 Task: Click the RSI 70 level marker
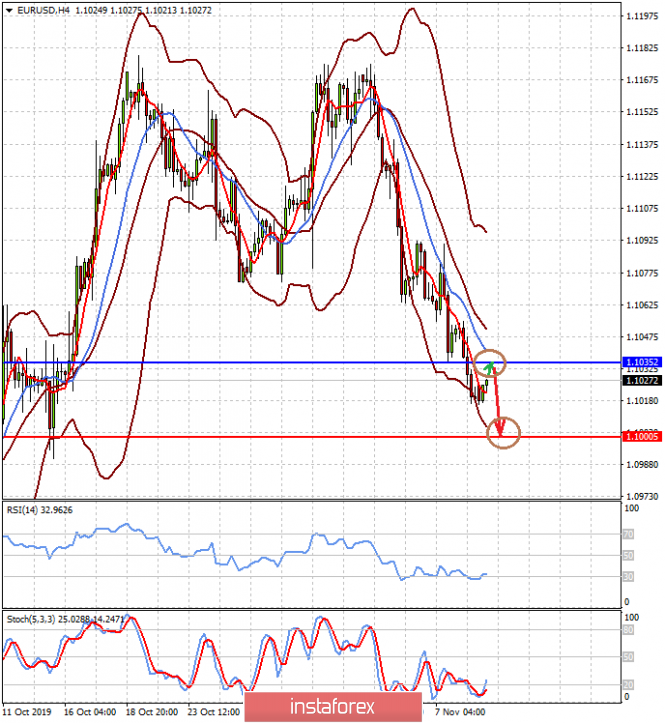coord(628,535)
